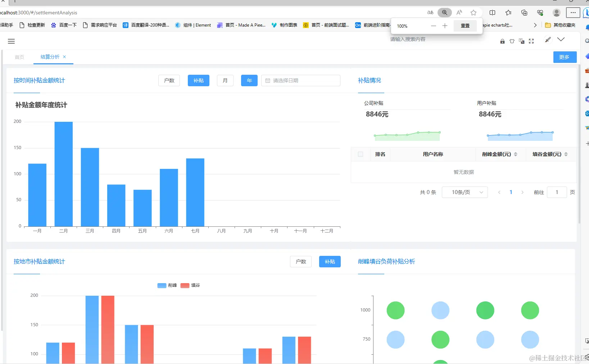Screen dimensions: 589x364
Task: Toggle the 削峰 legend item
Action: [167, 285]
